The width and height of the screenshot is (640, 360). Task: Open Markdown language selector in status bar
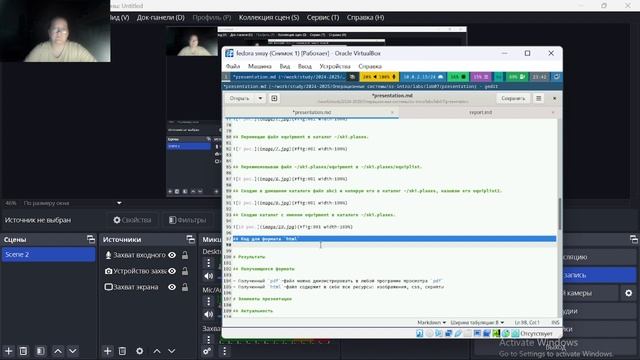tap(431, 322)
